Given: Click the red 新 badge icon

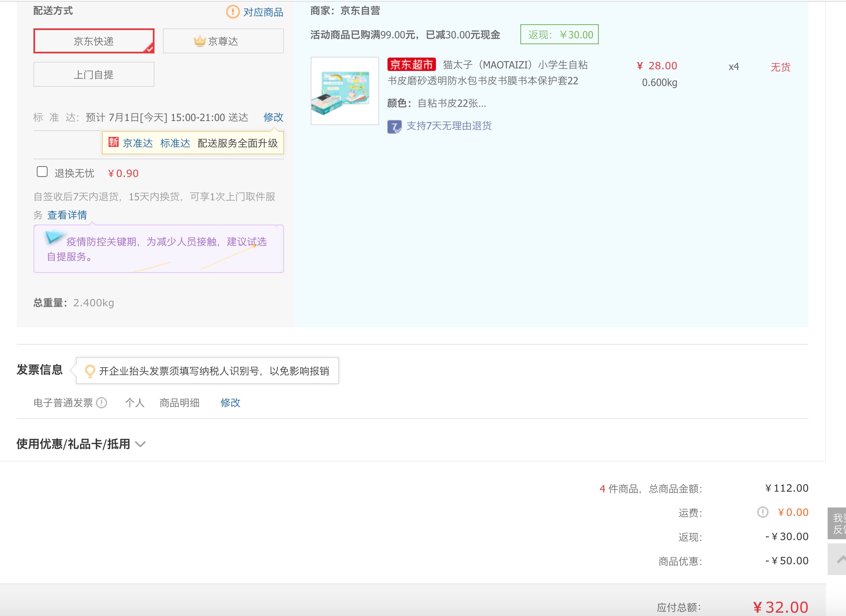Looking at the screenshot, I should 114,142.
